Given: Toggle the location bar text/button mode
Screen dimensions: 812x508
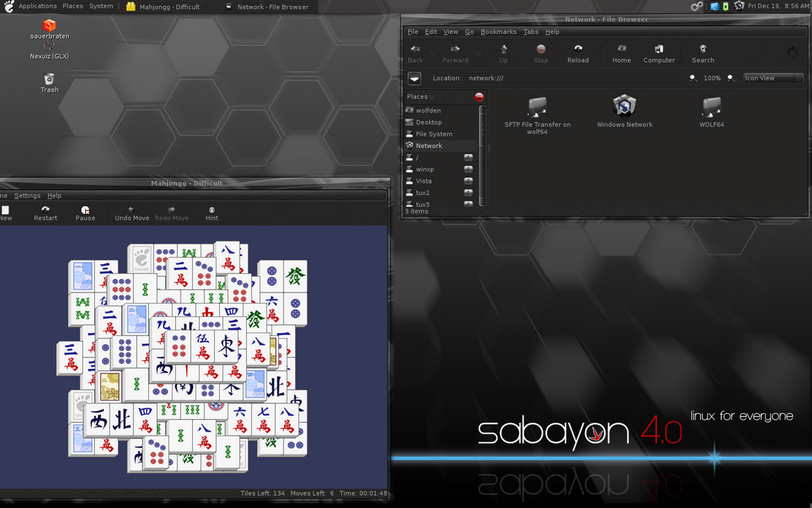Looking at the screenshot, I should pos(414,79).
